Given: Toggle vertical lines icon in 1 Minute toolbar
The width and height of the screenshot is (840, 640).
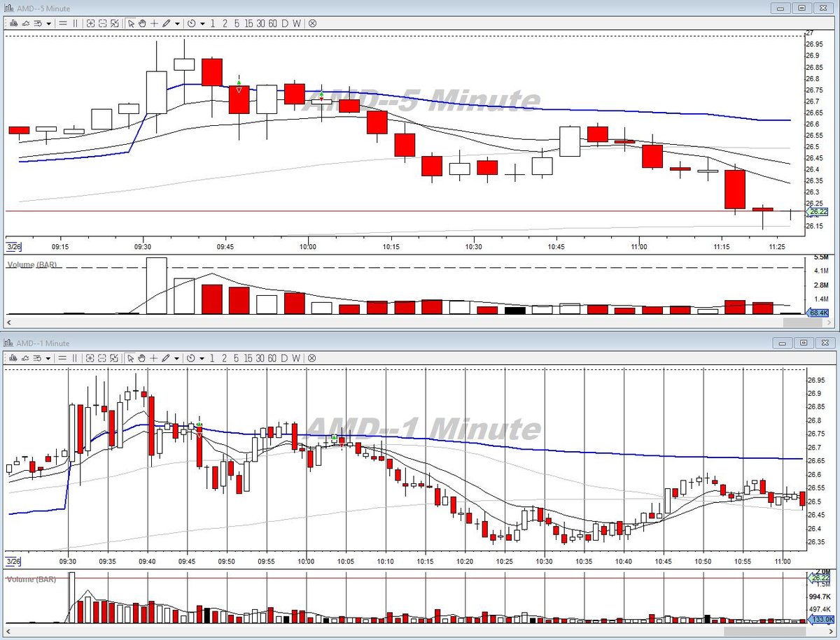Looking at the screenshot, I should tap(75, 357).
